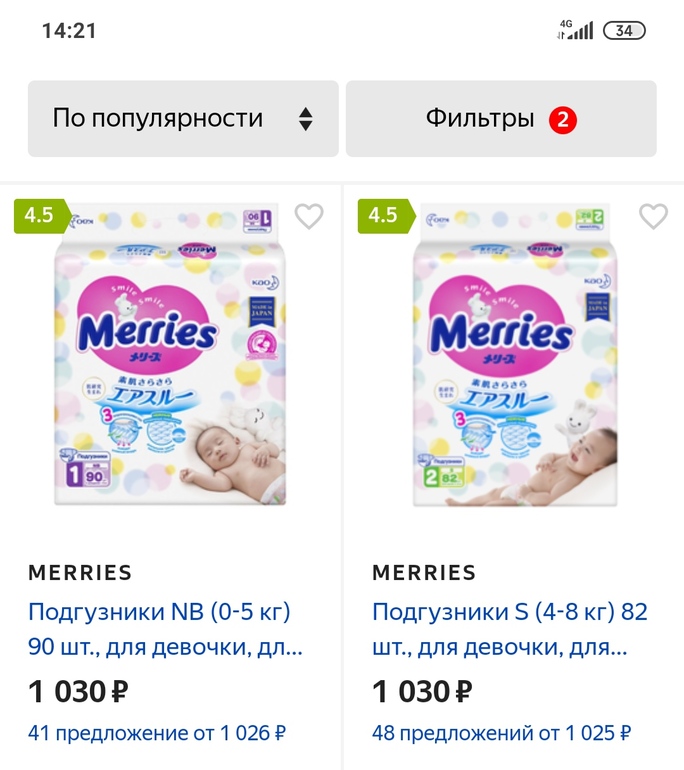
Task: Click the 4.5 rating badge on S diapers
Action: (384, 216)
